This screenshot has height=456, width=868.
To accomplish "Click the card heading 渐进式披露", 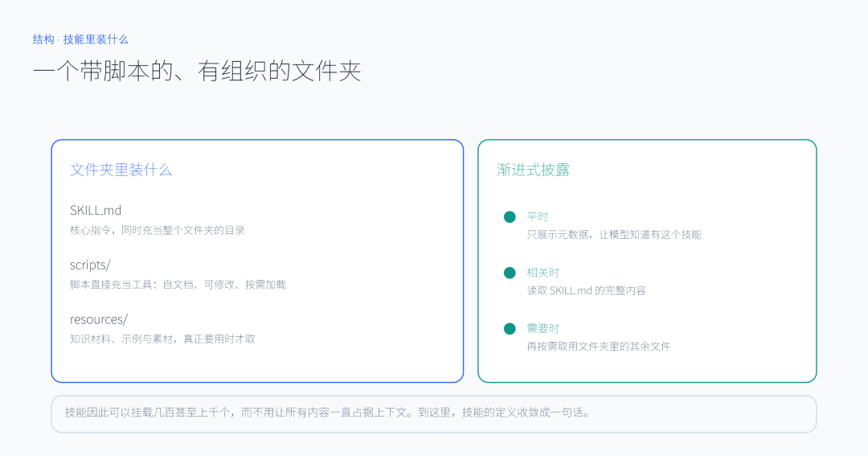I will [533, 170].
